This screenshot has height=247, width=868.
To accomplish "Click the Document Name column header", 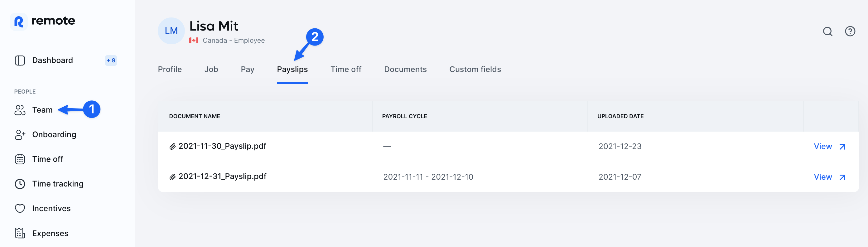I will pos(195,116).
